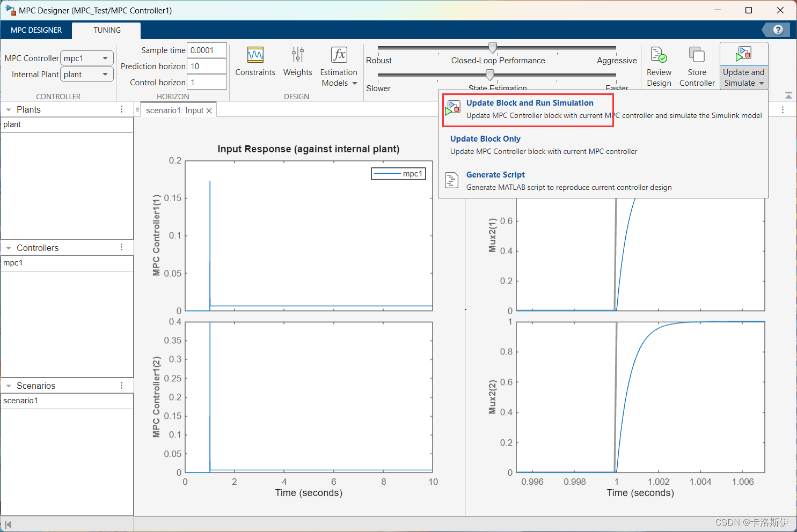This screenshot has width=797, height=532.
Task: Click MPC Designer window title icon
Action: [x=10, y=10]
